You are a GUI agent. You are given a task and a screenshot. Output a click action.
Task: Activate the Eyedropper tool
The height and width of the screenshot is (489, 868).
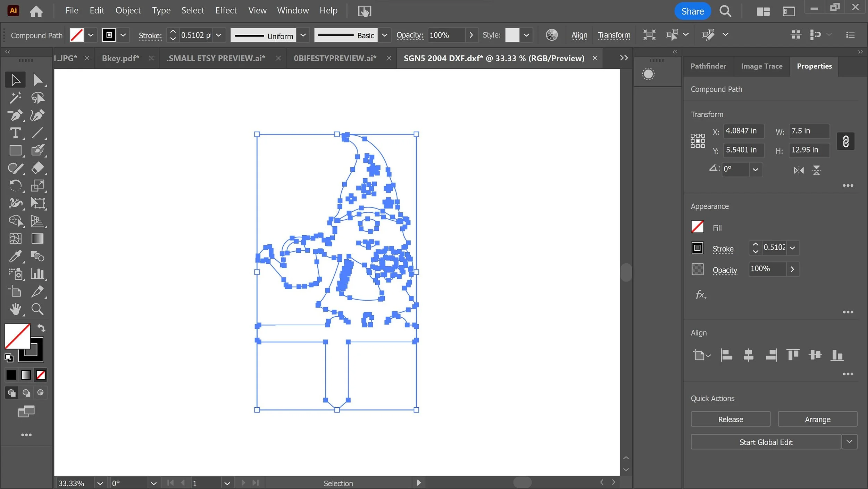tap(15, 256)
